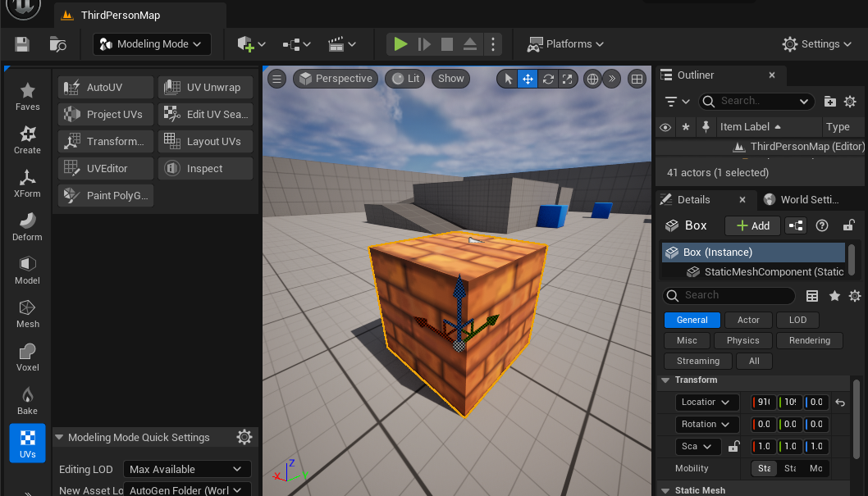
Task: Click the Details search field
Action: (x=729, y=295)
